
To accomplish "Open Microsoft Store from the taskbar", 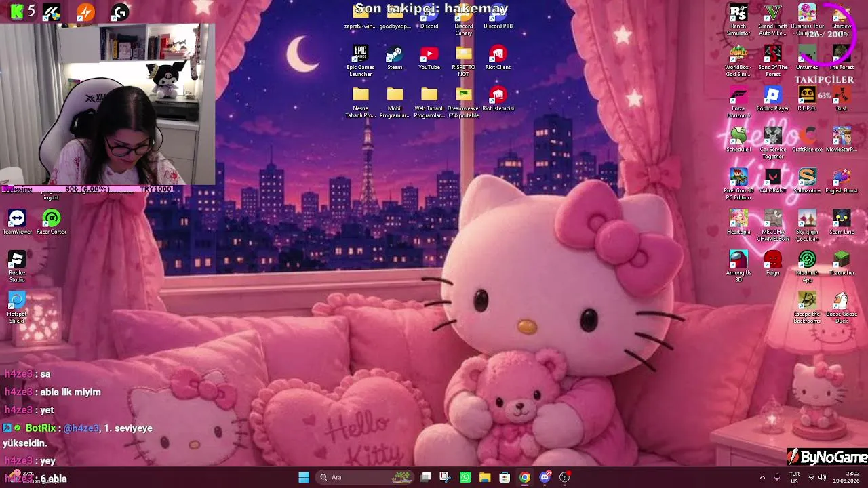I will coord(505,477).
